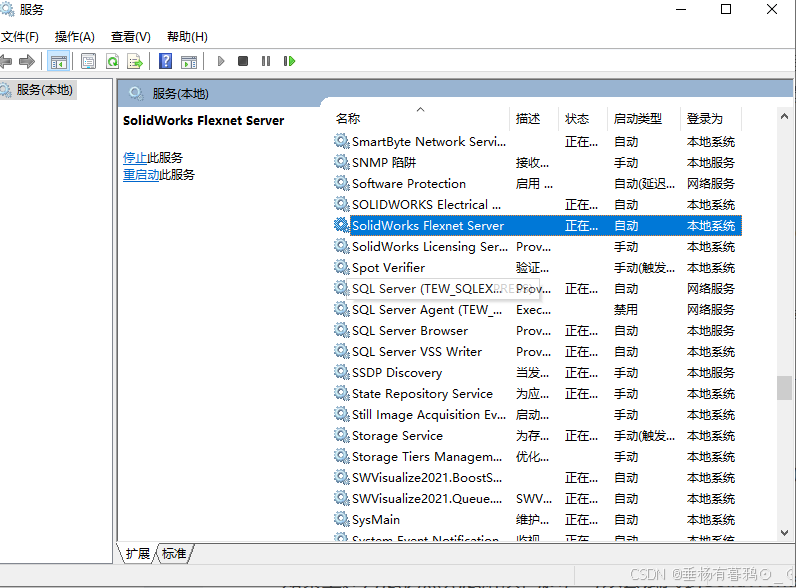
Task: Click gear icon beside SOLIDWORKS Electrical
Action: 341,204
